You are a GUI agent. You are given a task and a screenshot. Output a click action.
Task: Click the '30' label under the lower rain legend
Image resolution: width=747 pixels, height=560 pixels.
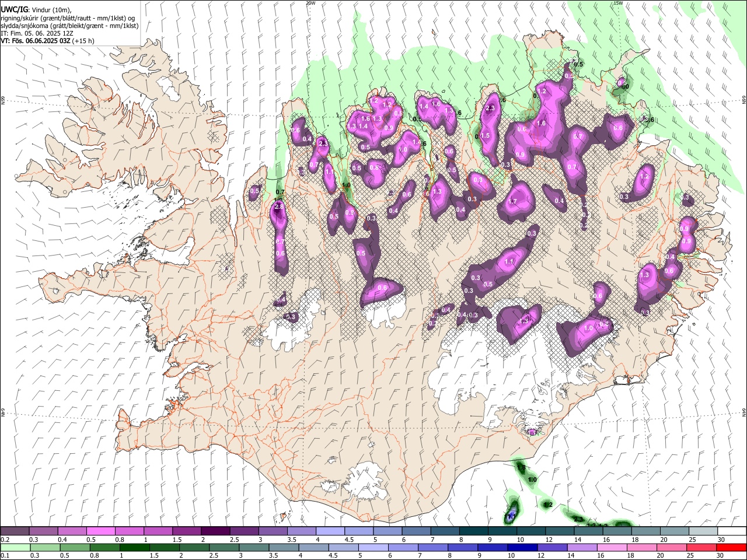[721, 556]
